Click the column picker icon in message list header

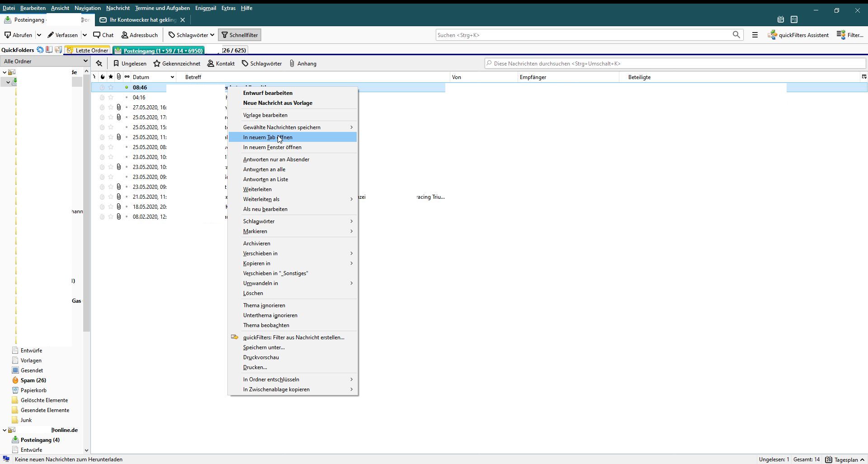[x=863, y=77]
